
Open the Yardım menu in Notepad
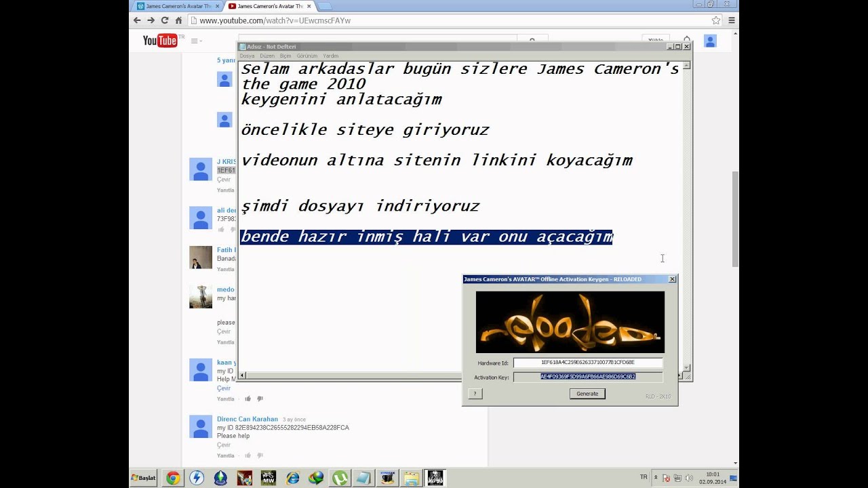330,56
